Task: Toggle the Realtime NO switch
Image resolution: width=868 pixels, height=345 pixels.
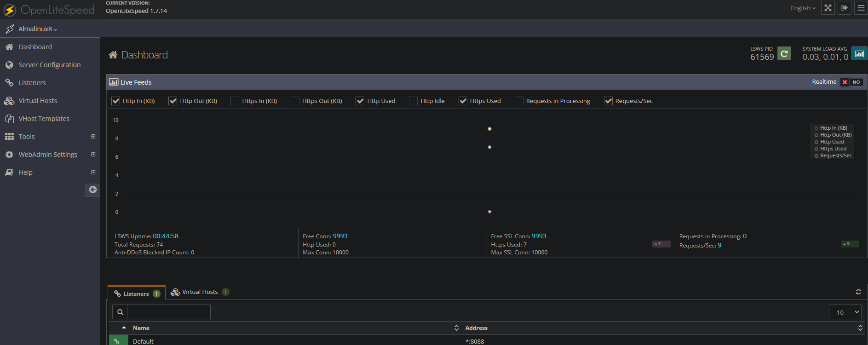Action: click(851, 82)
